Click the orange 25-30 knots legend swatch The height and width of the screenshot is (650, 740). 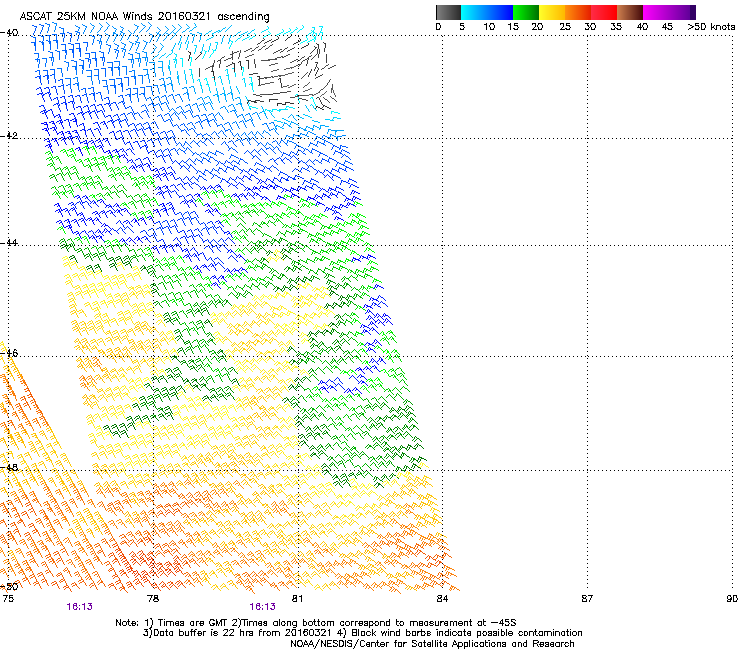pos(578,12)
